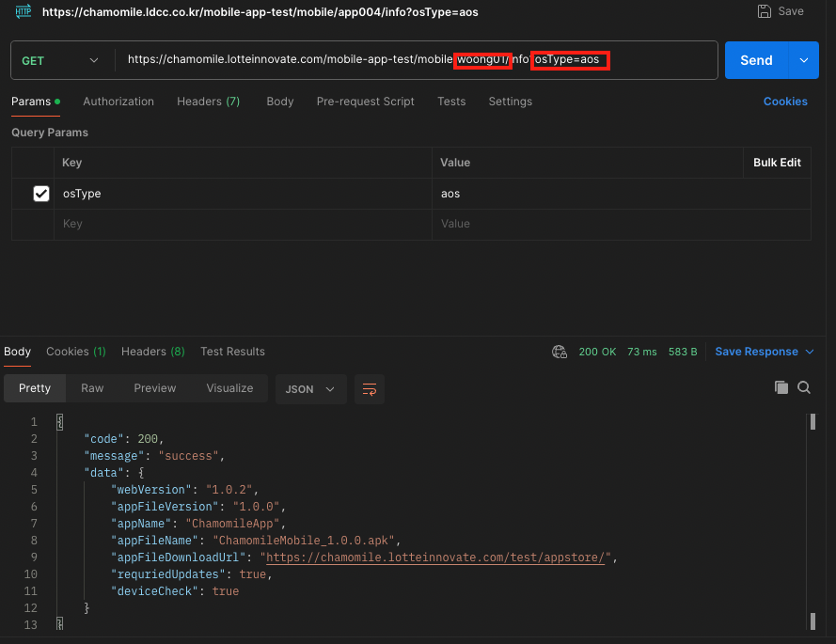Click the response body vertical scrollbar

click(812, 517)
